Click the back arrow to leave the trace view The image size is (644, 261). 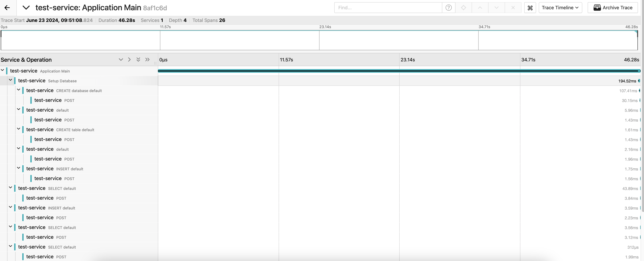click(7, 7)
